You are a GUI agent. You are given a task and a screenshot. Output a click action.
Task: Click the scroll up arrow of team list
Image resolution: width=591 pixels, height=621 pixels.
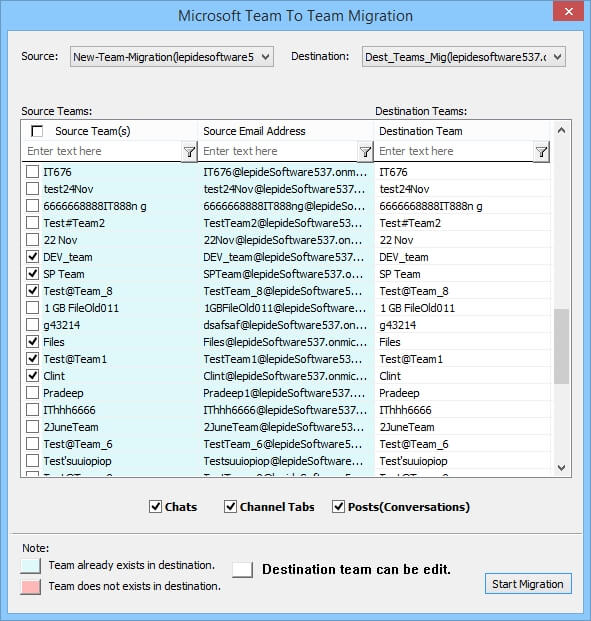(561, 130)
